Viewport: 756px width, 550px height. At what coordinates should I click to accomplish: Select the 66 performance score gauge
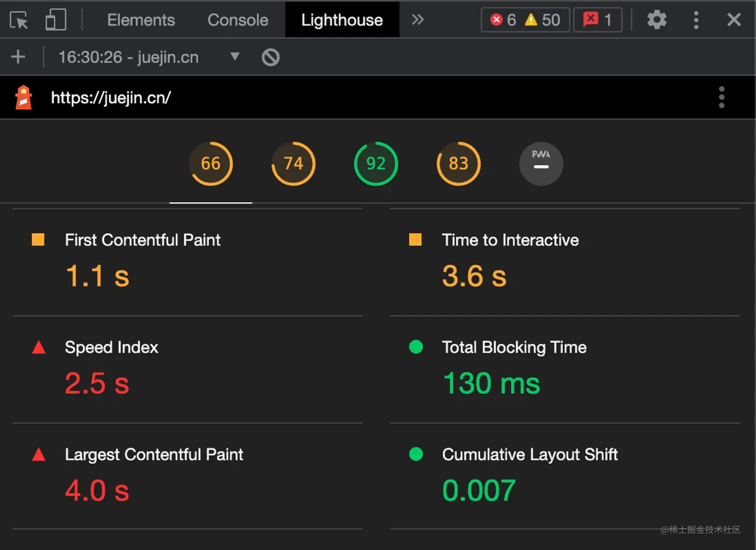[210, 164]
